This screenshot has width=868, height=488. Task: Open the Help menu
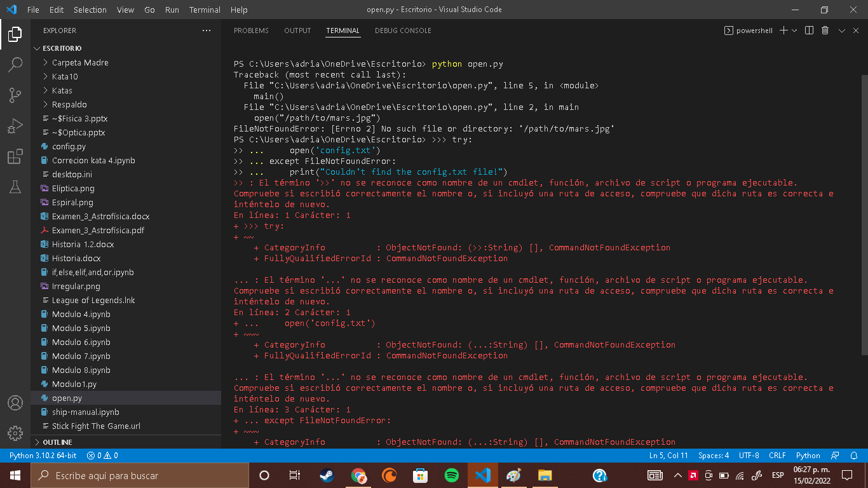(x=239, y=10)
